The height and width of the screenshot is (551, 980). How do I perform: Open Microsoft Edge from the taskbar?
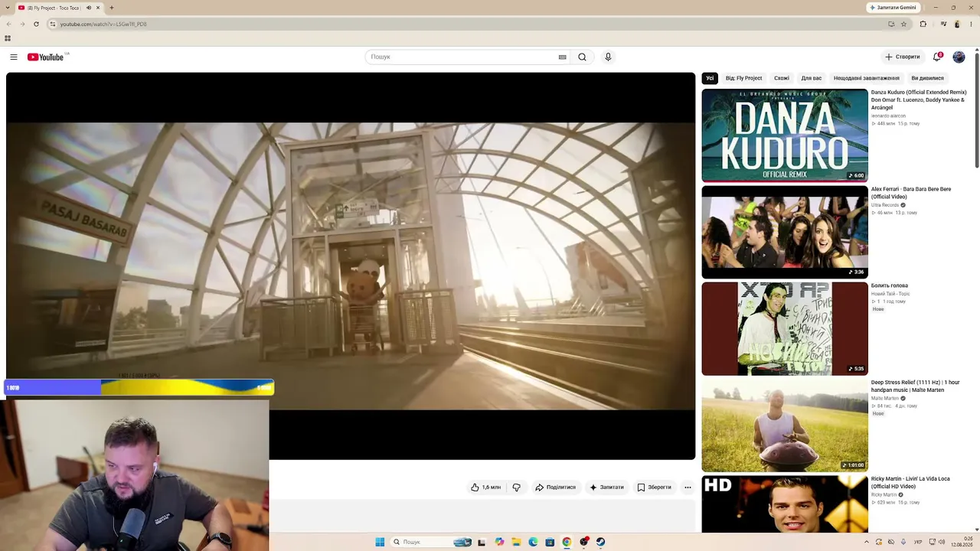[533, 542]
